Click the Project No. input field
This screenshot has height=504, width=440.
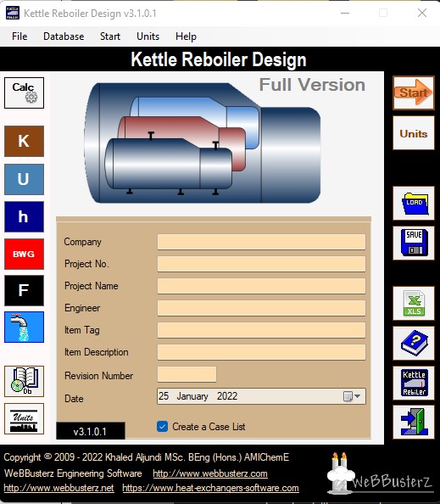(261, 264)
